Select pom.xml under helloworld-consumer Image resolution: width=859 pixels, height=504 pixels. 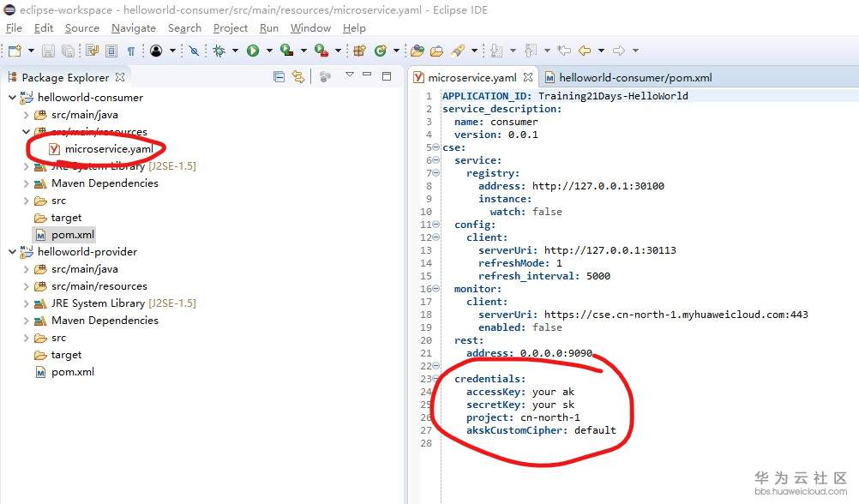72,235
